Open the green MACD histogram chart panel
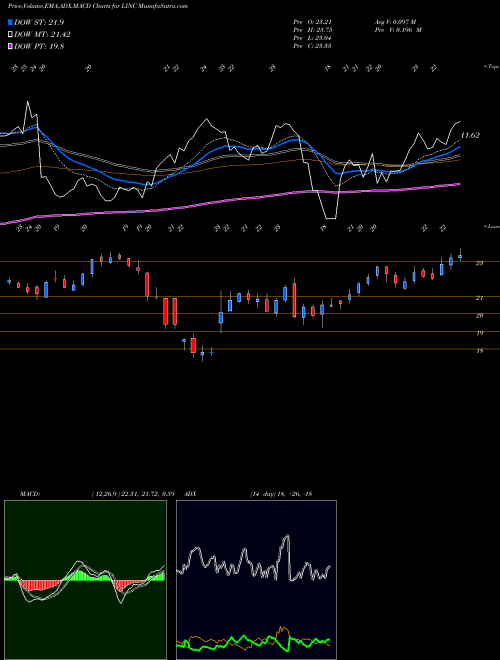The height and width of the screenshot is (660, 500). (x=85, y=580)
